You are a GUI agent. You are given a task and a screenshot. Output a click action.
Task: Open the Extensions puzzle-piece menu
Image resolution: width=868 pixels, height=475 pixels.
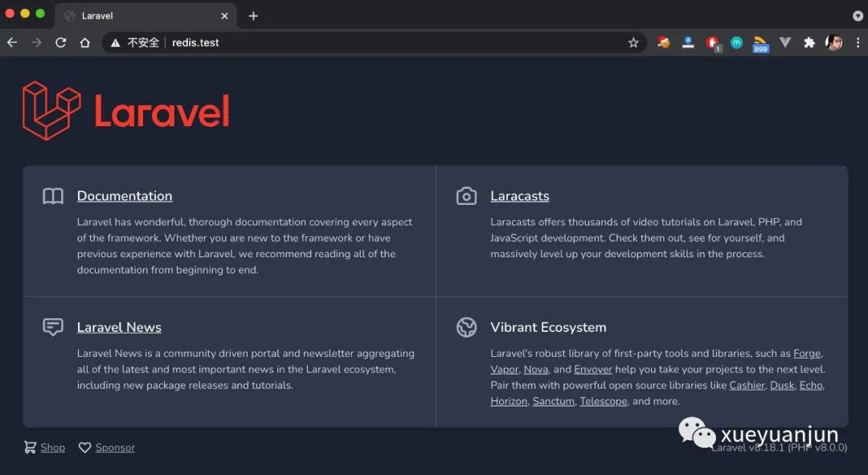click(809, 43)
